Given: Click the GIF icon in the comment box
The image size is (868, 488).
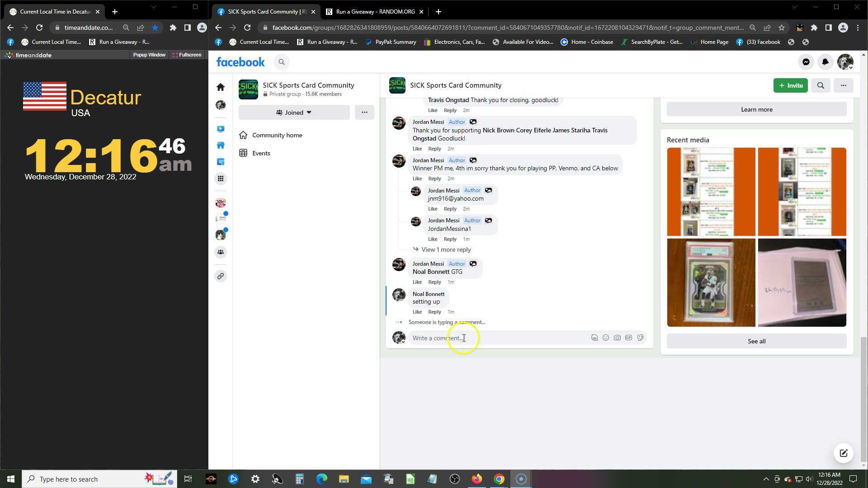Looking at the screenshot, I should [x=628, y=338].
